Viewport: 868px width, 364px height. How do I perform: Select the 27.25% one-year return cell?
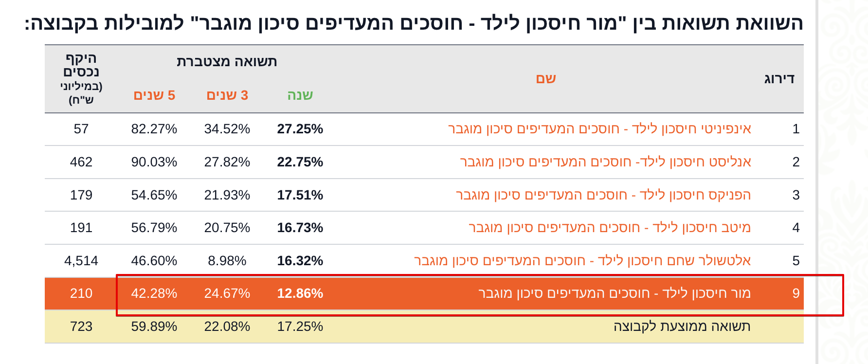tap(300, 129)
